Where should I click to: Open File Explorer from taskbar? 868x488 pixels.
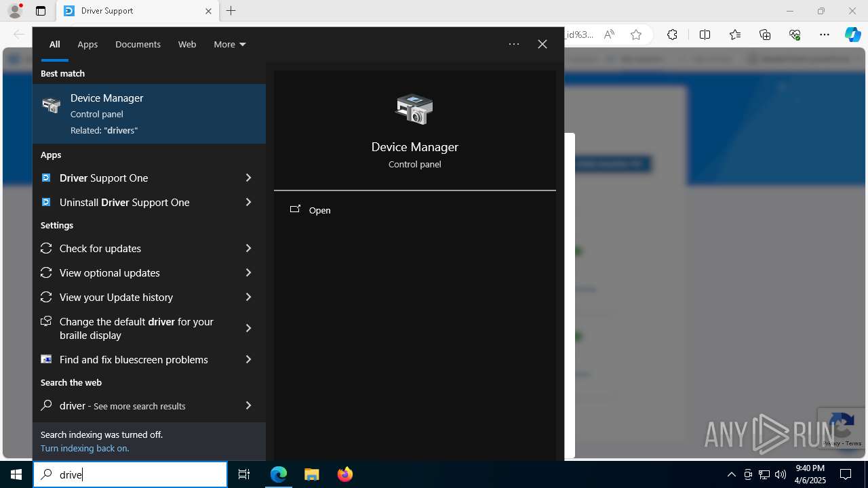(x=311, y=474)
